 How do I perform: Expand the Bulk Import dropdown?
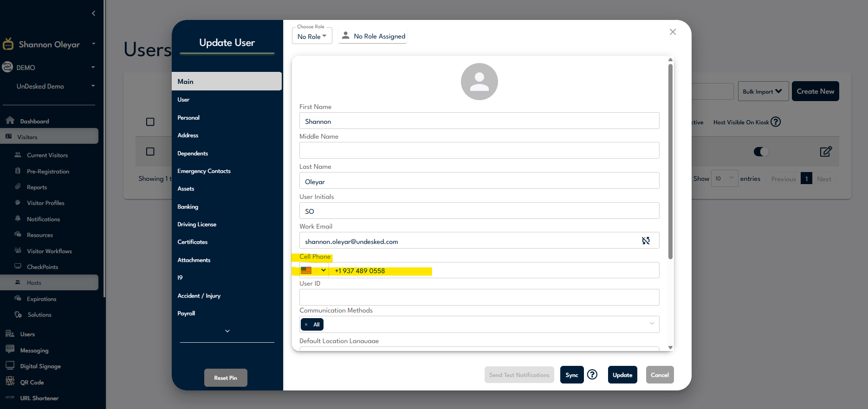763,91
